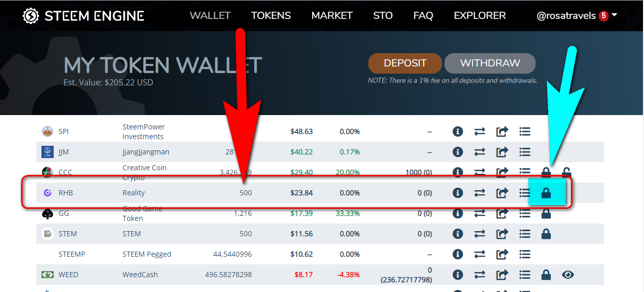This screenshot has width=644, height=292.
Task: Open token info for RHB Reality
Action: (x=458, y=193)
